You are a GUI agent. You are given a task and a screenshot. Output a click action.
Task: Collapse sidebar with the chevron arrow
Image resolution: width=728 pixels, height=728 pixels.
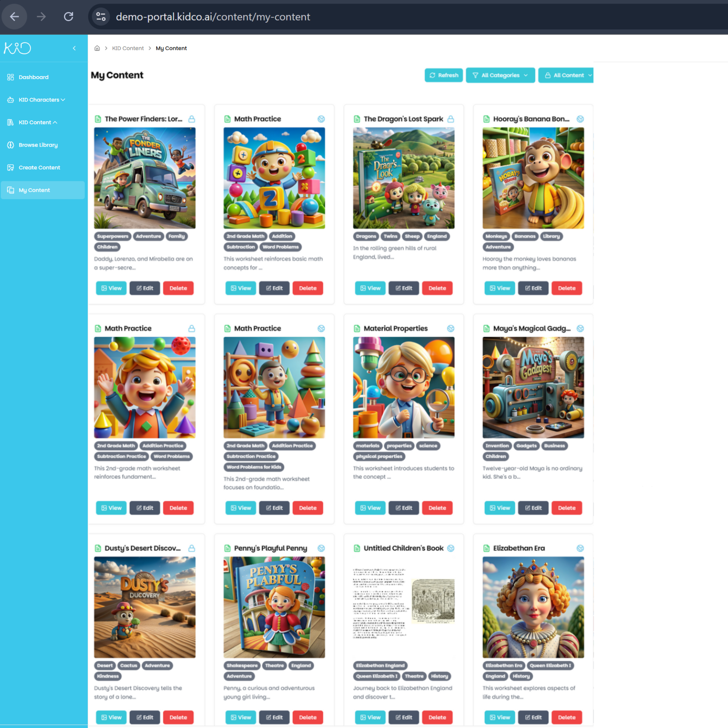pos(74,48)
